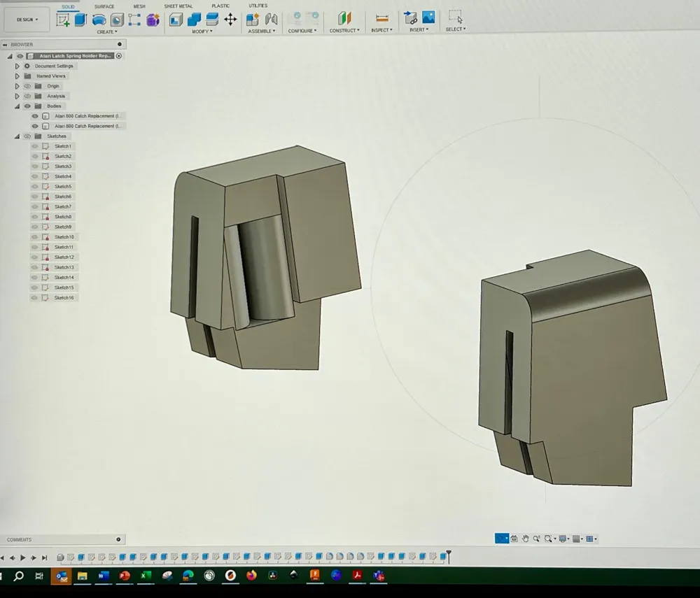Select Sketch7 in the browser
The image size is (700, 598).
63,206
